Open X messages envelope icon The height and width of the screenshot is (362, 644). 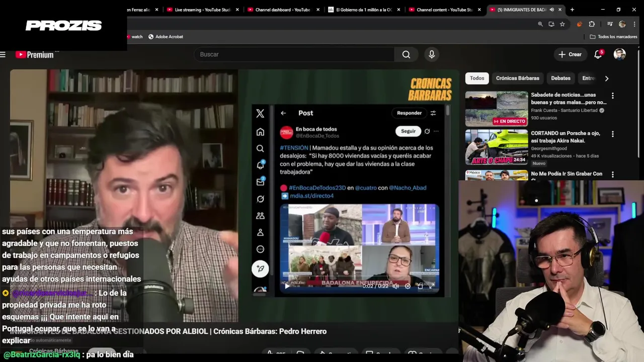click(260, 182)
